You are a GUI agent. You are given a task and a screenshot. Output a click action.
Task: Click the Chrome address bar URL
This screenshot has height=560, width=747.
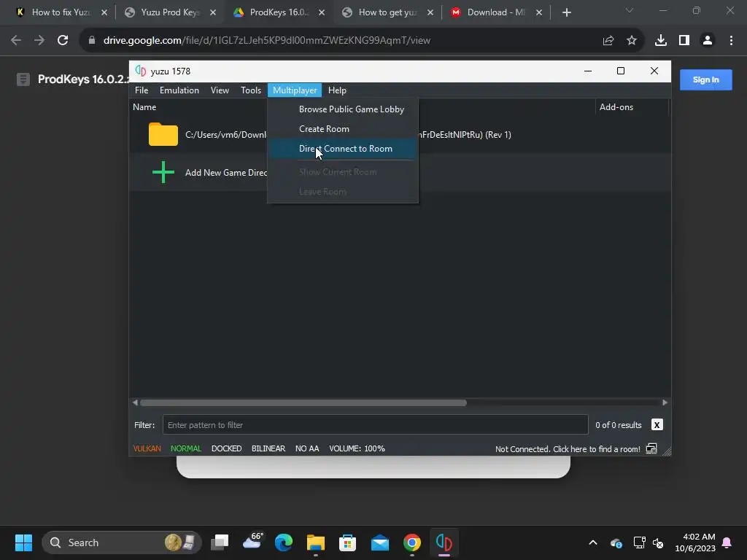click(x=267, y=41)
